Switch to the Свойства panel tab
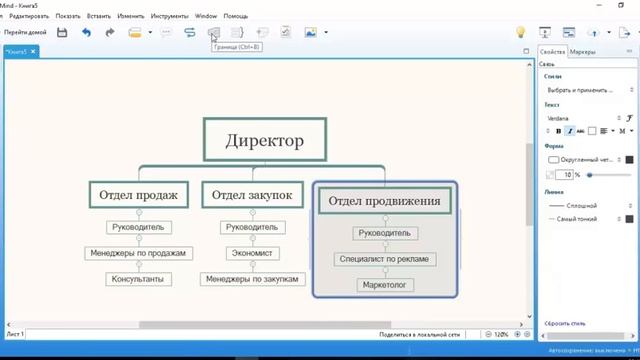Image resolution: width=640 pixels, height=360 pixels. [552, 52]
